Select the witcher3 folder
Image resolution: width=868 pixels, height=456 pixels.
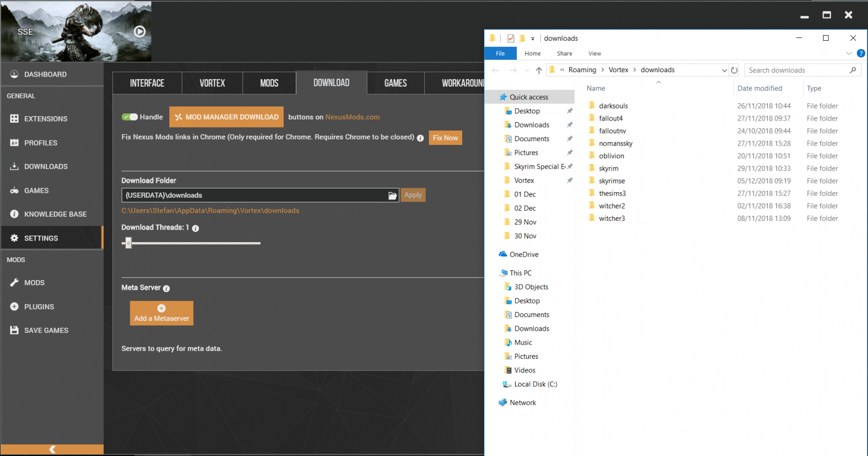612,218
